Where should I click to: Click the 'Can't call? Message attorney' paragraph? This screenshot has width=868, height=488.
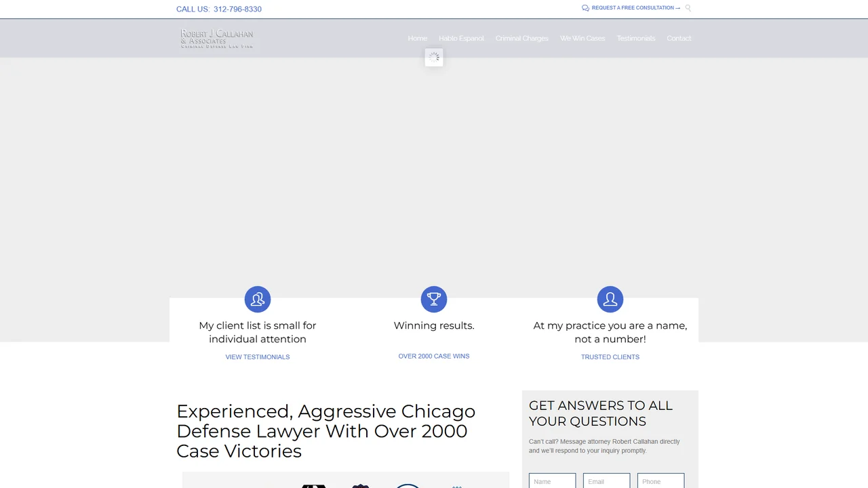(x=604, y=446)
